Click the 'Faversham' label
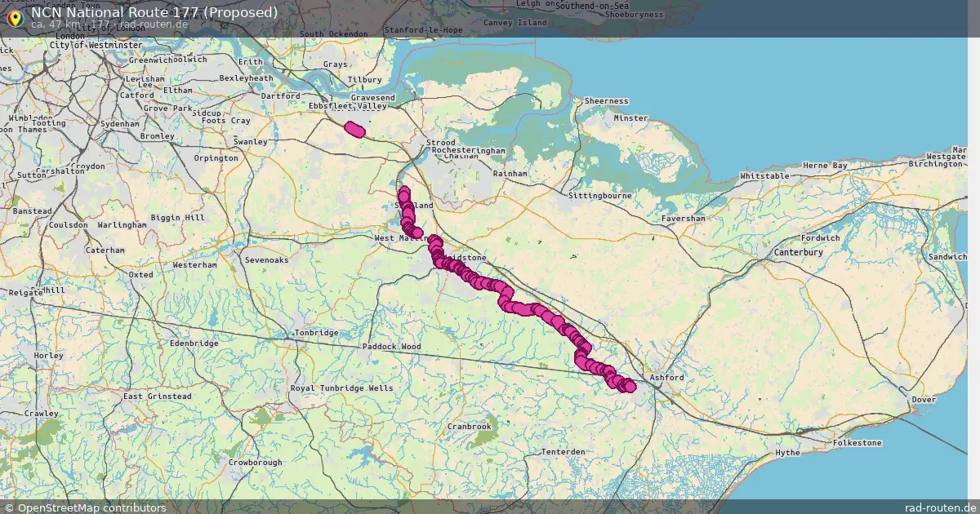 tap(682, 219)
